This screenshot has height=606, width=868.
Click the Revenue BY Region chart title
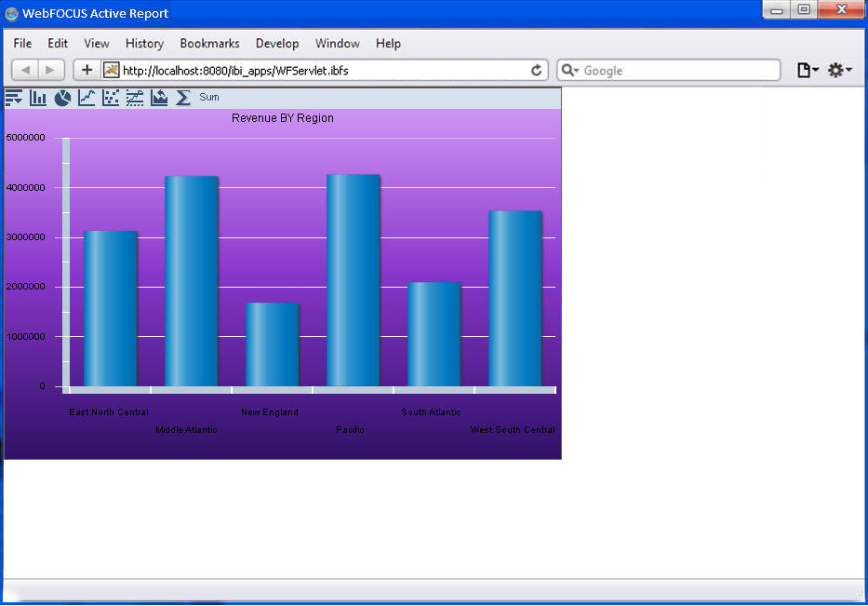coord(282,118)
